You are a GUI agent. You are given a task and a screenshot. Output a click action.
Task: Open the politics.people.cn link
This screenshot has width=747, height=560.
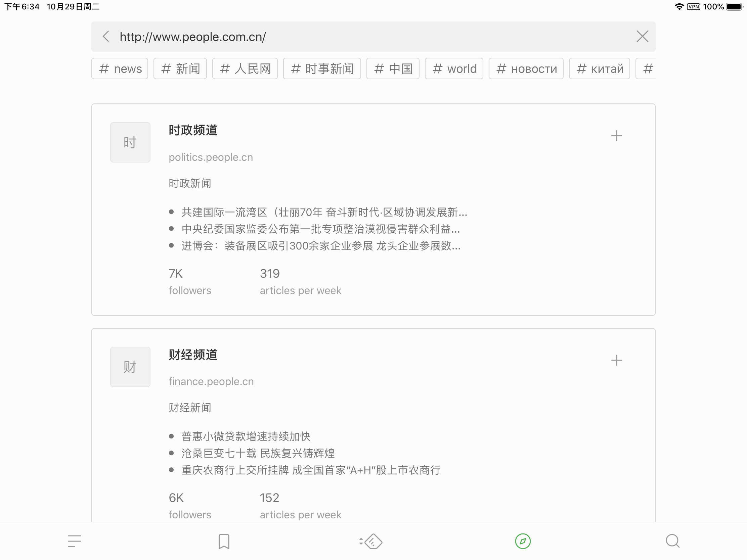click(x=210, y=157)
